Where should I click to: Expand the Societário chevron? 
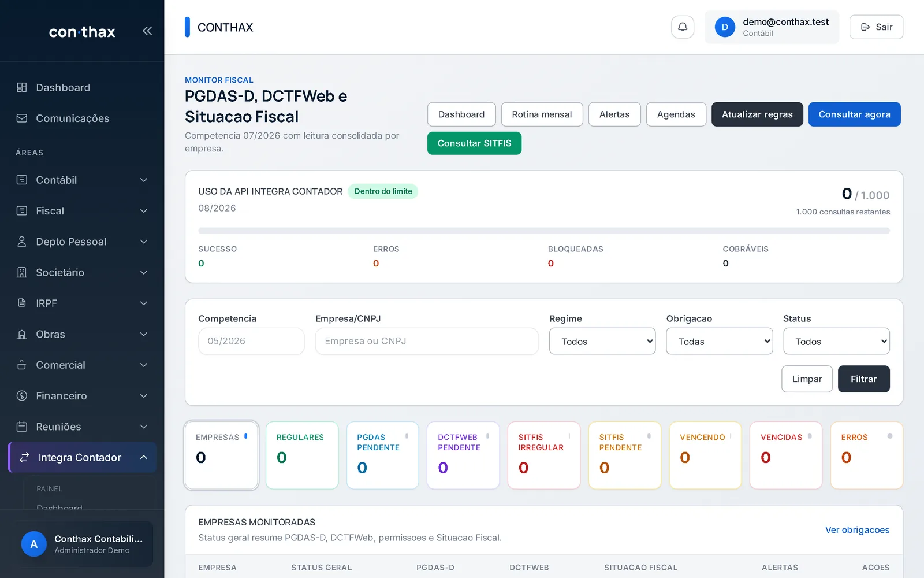pos(144,272)
